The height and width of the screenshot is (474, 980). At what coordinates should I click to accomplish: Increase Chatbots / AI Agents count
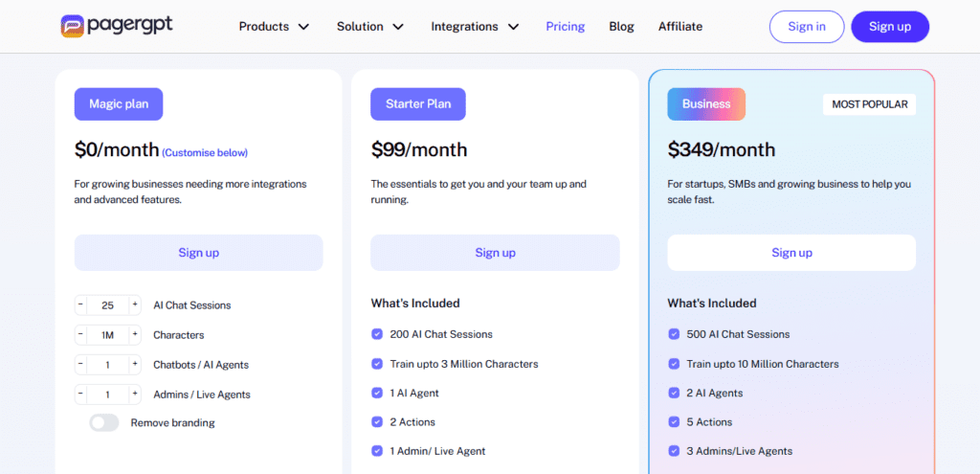(134, 365)
